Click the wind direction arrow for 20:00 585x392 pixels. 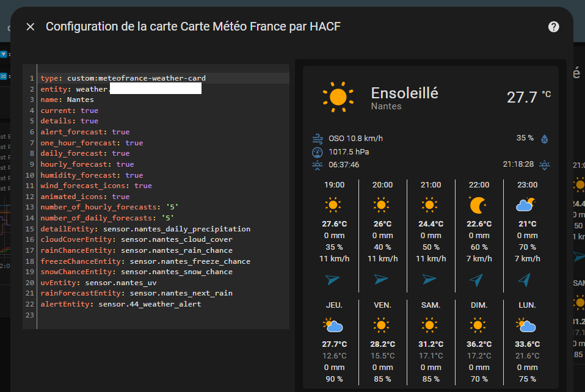381,279
